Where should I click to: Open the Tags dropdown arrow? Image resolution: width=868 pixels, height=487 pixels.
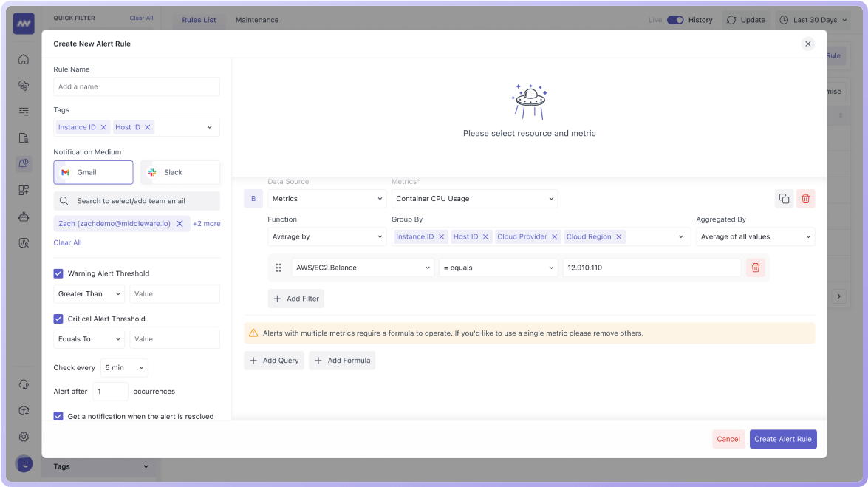pyautogui.click(x=210, y=127)
